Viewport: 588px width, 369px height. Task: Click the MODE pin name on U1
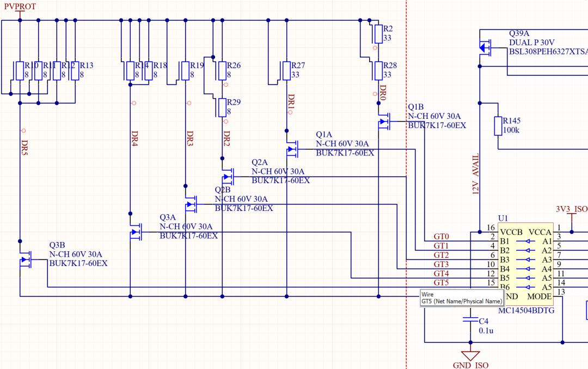coord(540,297)
